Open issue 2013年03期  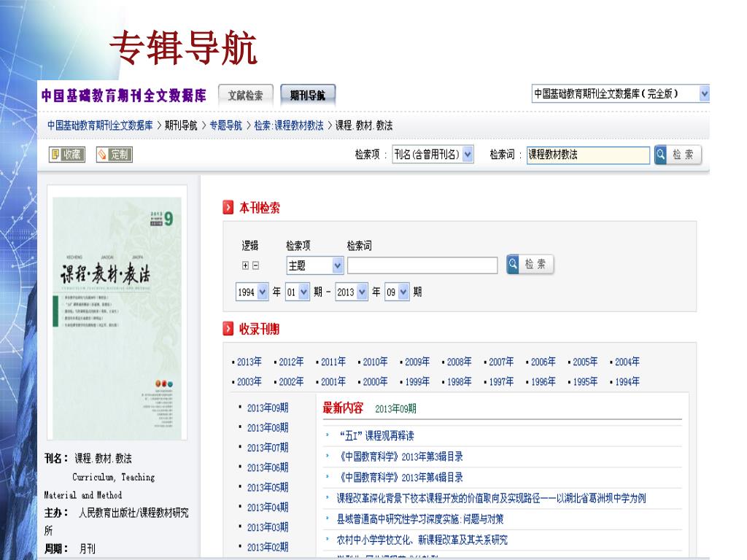(267, 528)
